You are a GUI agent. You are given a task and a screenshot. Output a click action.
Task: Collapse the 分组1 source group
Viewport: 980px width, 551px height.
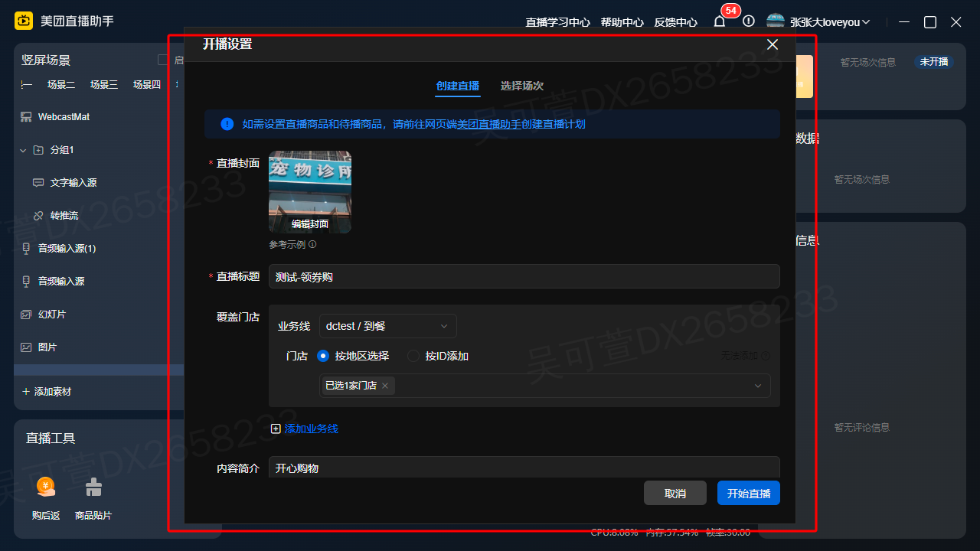pos(22,150)
